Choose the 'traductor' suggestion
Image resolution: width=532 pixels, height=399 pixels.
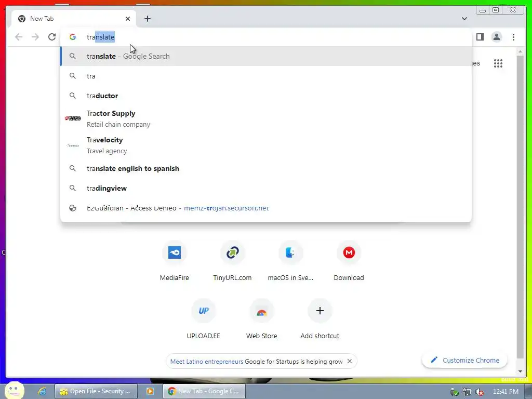266,96
